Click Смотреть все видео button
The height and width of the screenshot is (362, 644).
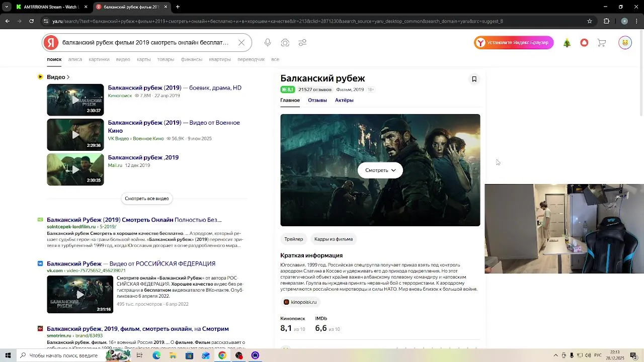147,199
